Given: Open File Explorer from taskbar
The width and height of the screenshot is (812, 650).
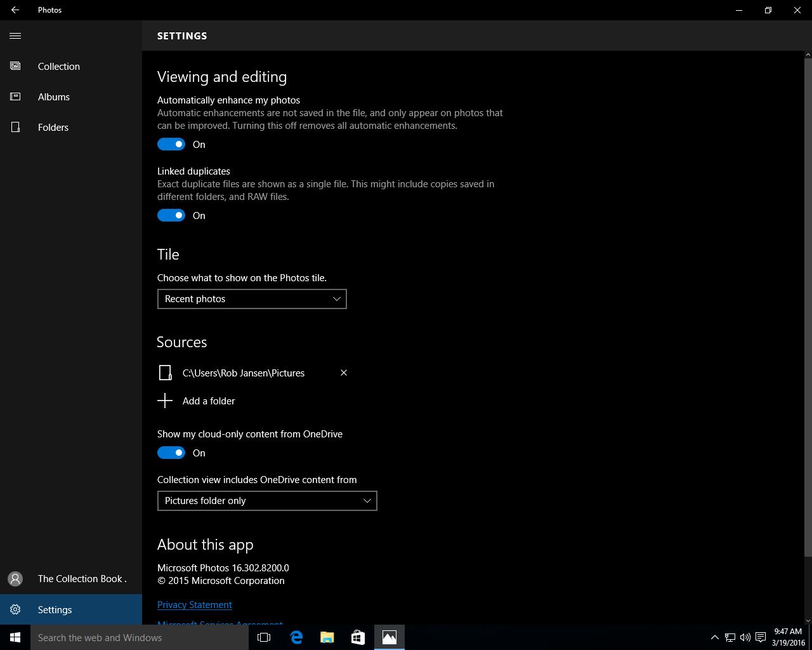Looking at the screenshot, I should click(x=327, y=637).
